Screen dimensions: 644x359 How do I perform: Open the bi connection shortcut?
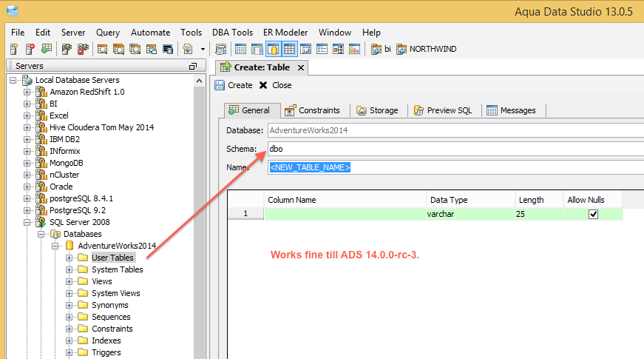381,50
